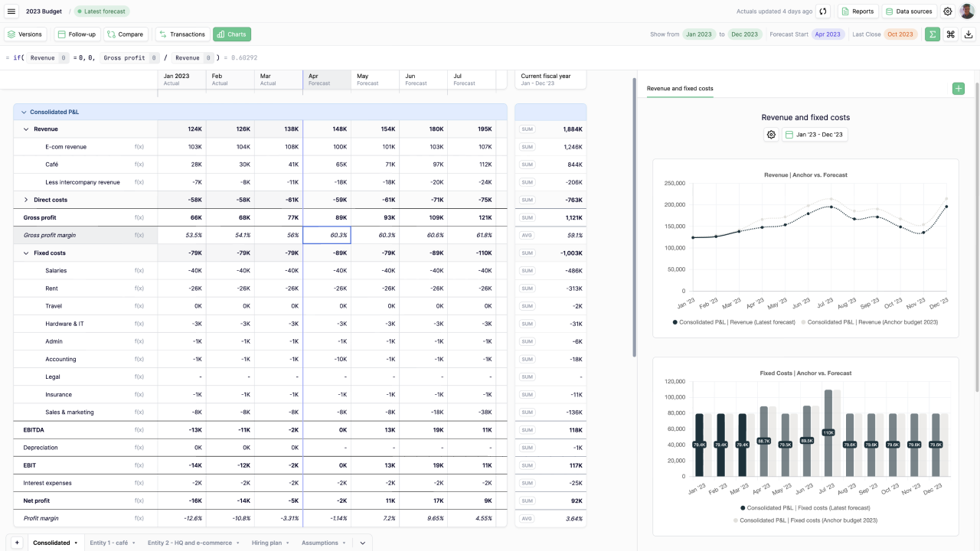Open settings via the top gear icon
Screen dimensions: 980x551
pos(948,11)
